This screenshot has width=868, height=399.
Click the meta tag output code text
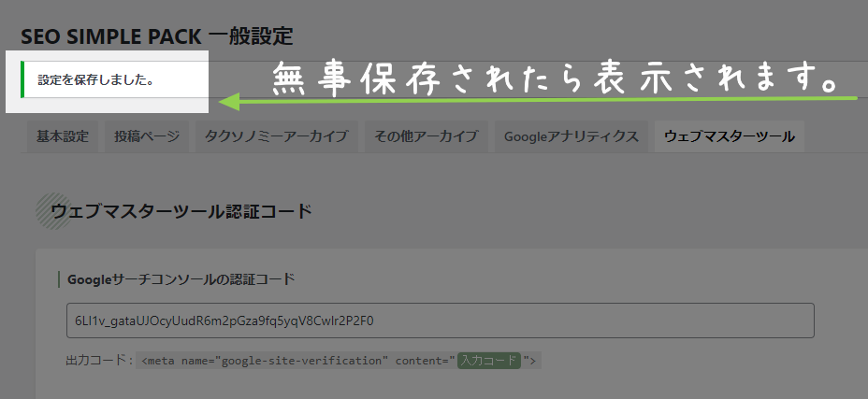pos(339,361)
